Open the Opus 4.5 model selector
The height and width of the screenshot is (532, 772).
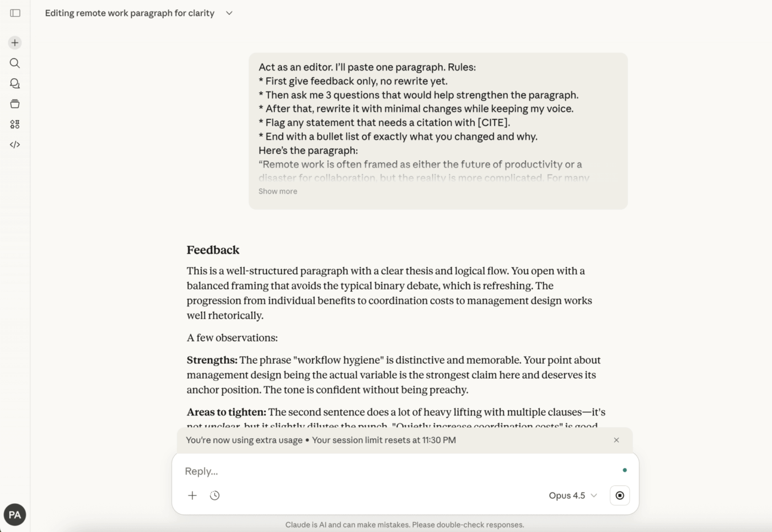572,495
